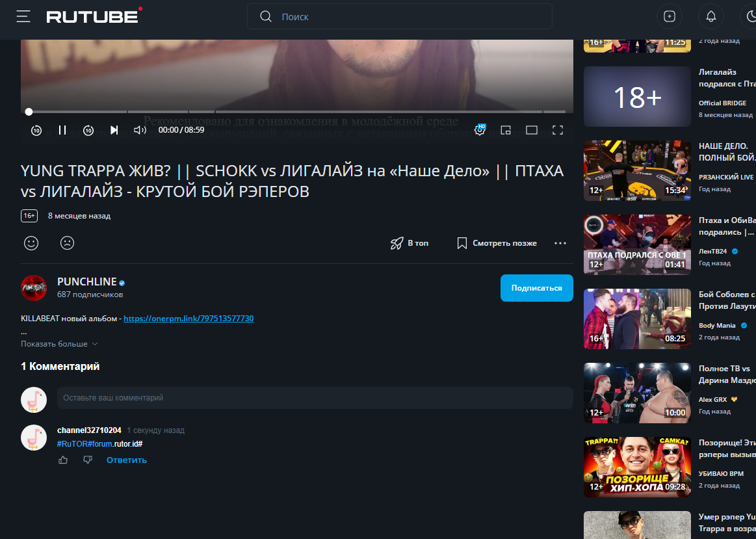Click current user avatar beside comment box
Screen dimensions: 756x539
pos(34,400)
